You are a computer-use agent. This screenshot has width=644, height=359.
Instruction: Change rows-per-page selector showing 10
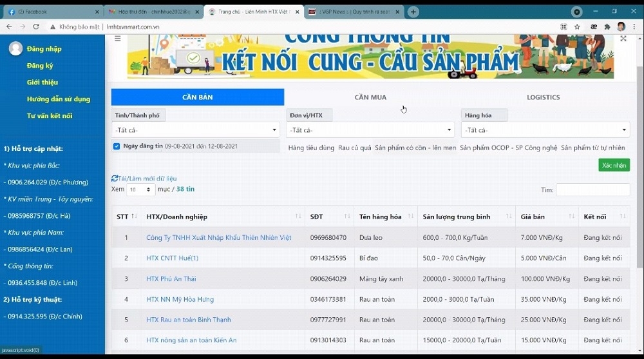coord(140,189)
